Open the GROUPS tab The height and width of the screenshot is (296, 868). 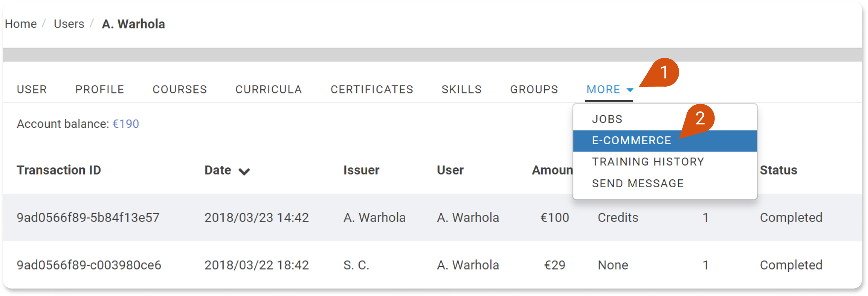coord(534,90)
